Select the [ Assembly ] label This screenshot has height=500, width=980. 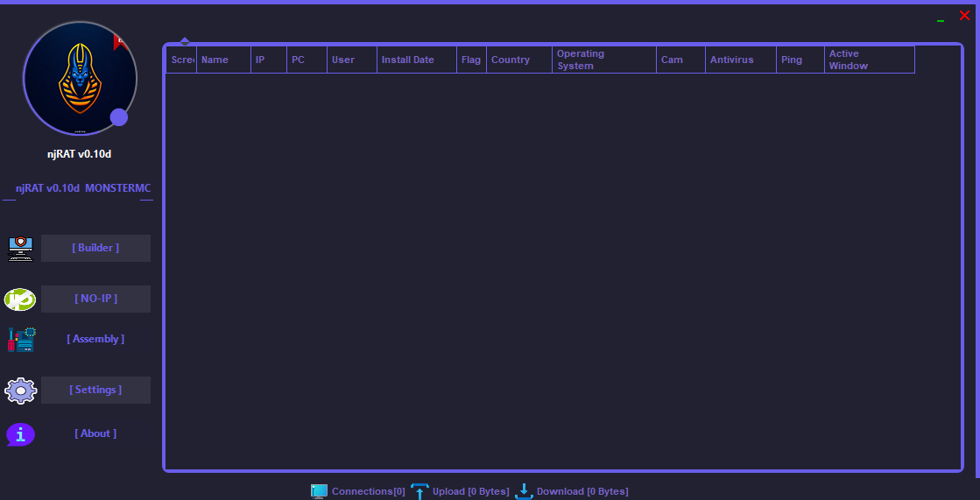pyautogui.click(x=95, y=339)
